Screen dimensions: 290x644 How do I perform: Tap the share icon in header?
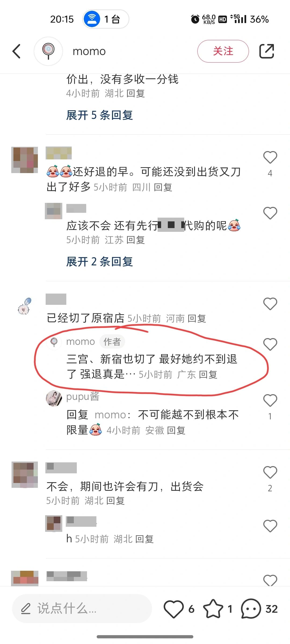tap(267, 51)
